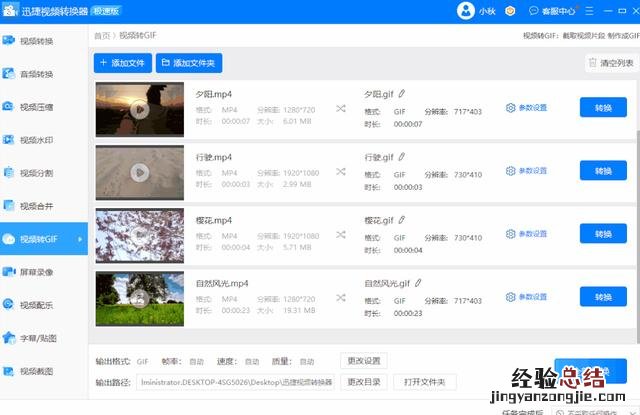Play the 夕阳.mp4 video thumbnail
The image size is (640, 415).
click(140, 109)
